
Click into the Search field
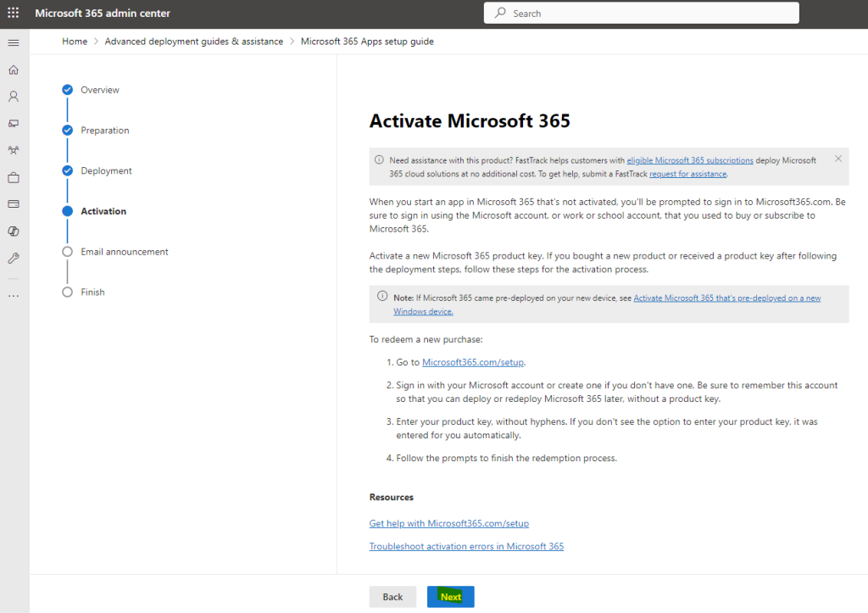click(x=641, y=13)
